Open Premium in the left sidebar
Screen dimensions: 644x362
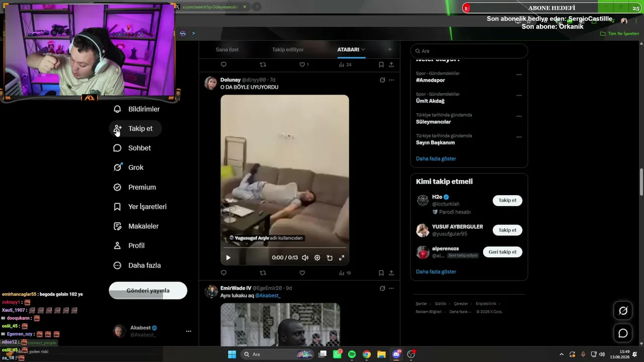click(135, 187)
